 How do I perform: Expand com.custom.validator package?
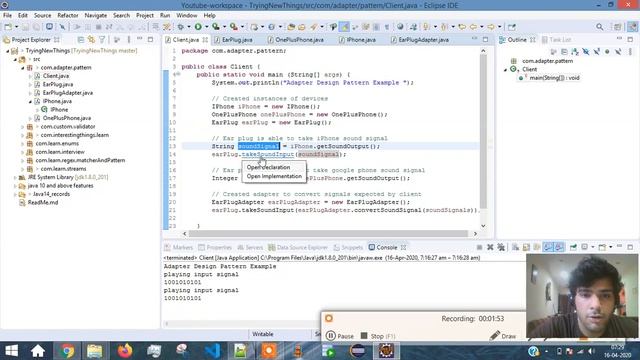click(x=23, y=127)
